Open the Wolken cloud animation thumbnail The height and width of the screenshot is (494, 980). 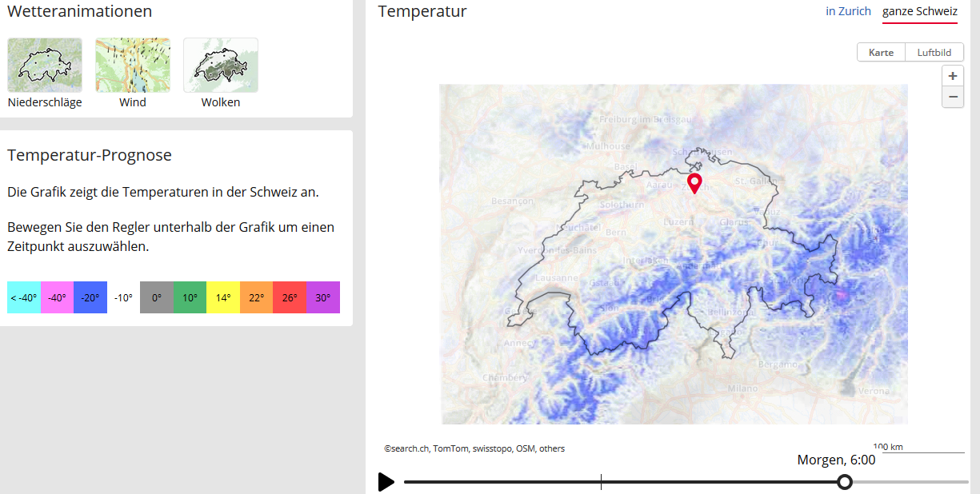[x=221, y=65]
